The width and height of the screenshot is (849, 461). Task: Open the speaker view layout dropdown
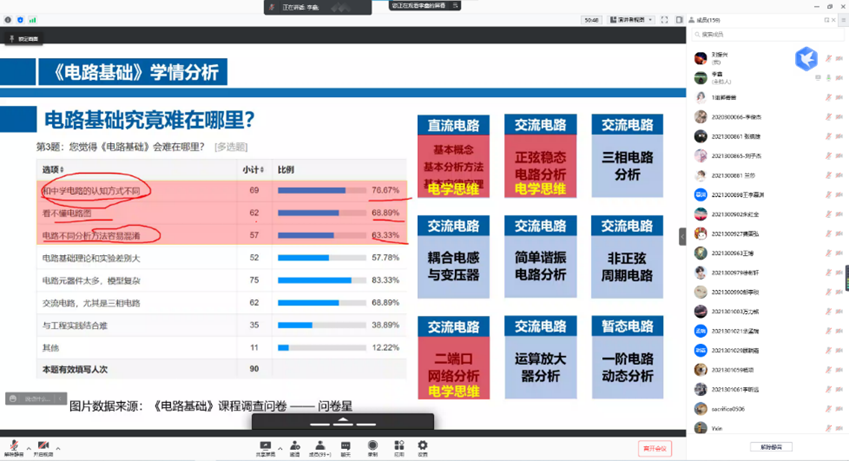[x=631, y=20]
